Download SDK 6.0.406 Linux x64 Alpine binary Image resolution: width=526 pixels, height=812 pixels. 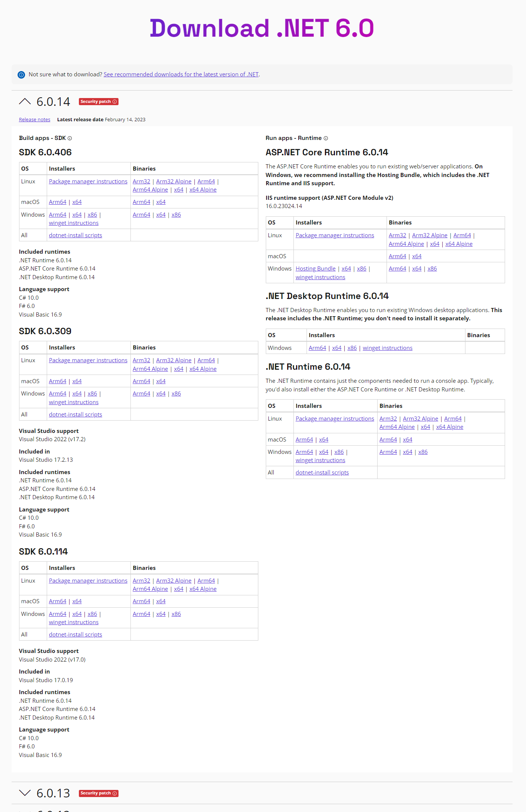click(203, 189)
